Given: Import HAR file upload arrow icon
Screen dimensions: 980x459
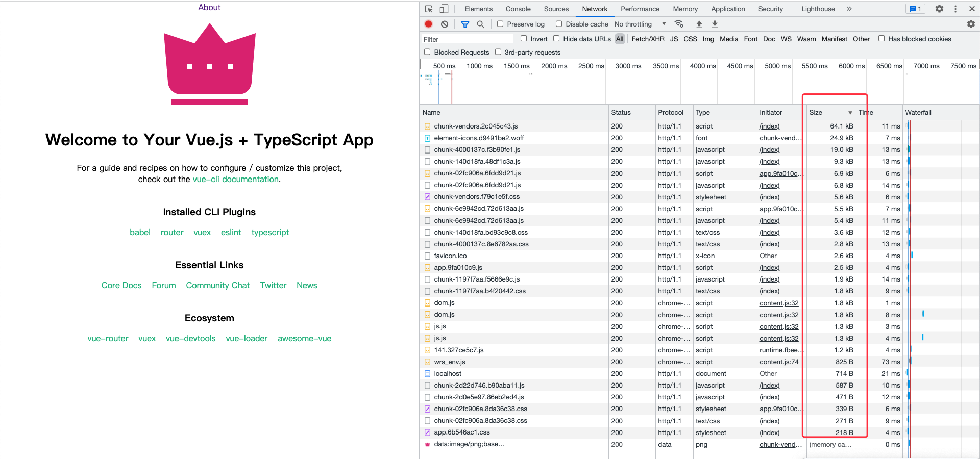Looking at the screenshot, I should [699, 24].
